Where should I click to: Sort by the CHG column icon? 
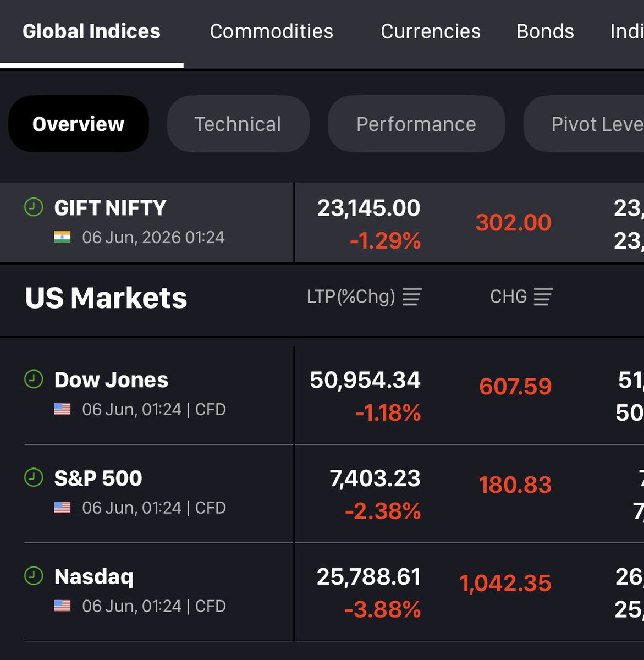pos(543,297)
